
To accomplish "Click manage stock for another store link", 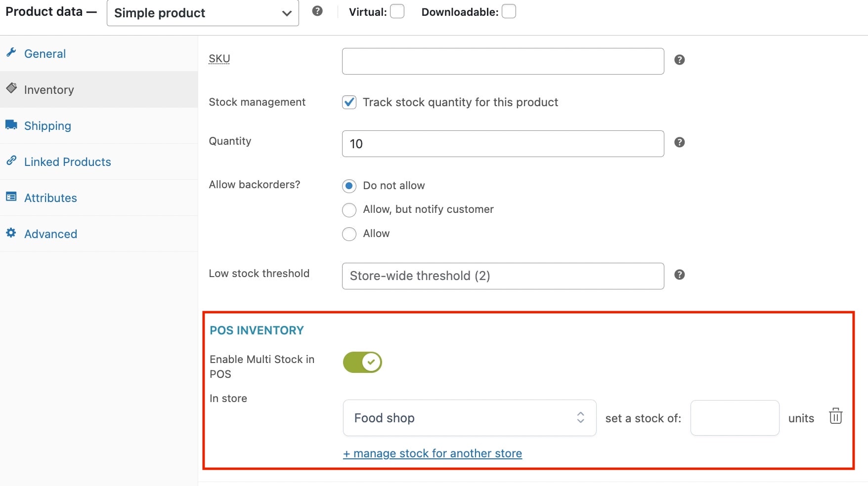I will [433, 453].
